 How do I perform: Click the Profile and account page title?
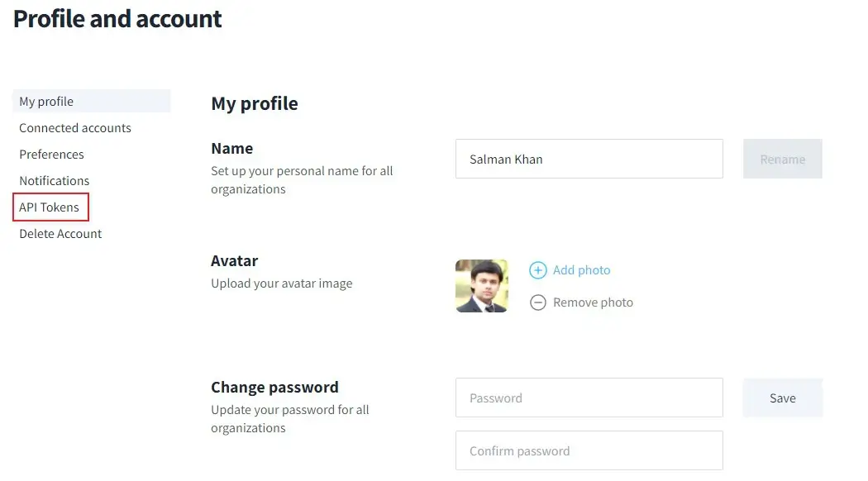click(x=117, y=18)
